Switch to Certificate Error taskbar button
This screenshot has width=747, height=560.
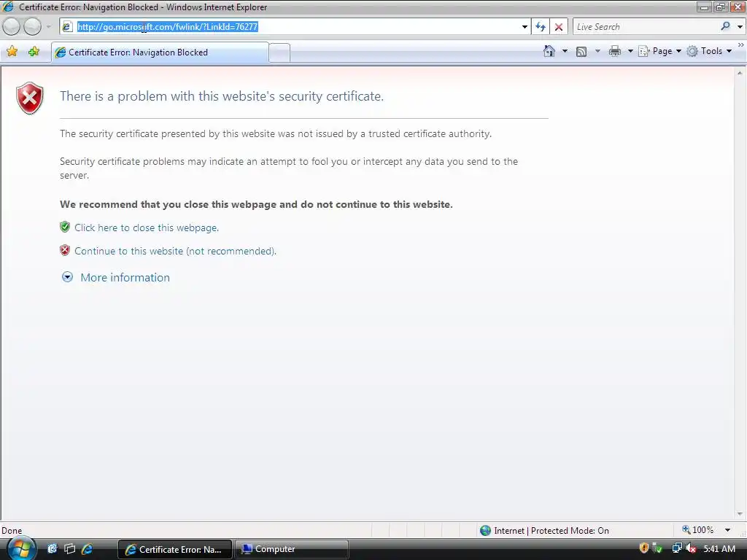point(174,549)
